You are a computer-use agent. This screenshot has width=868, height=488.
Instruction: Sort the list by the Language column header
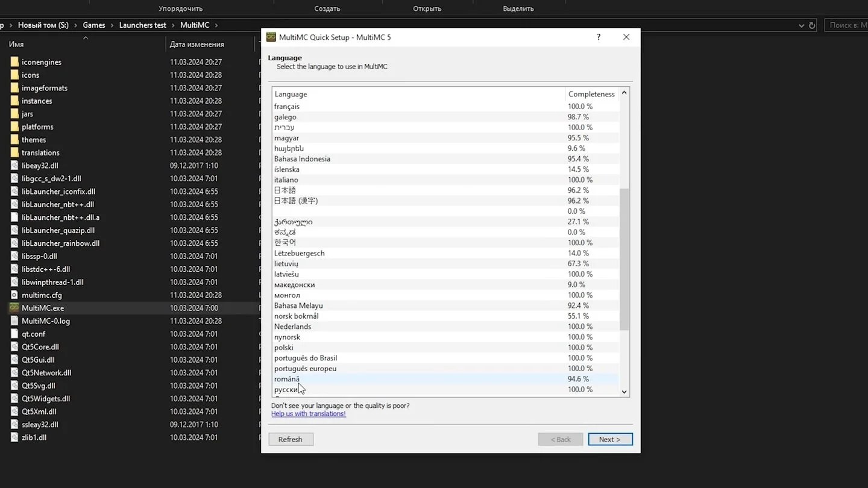click(418, 94)
